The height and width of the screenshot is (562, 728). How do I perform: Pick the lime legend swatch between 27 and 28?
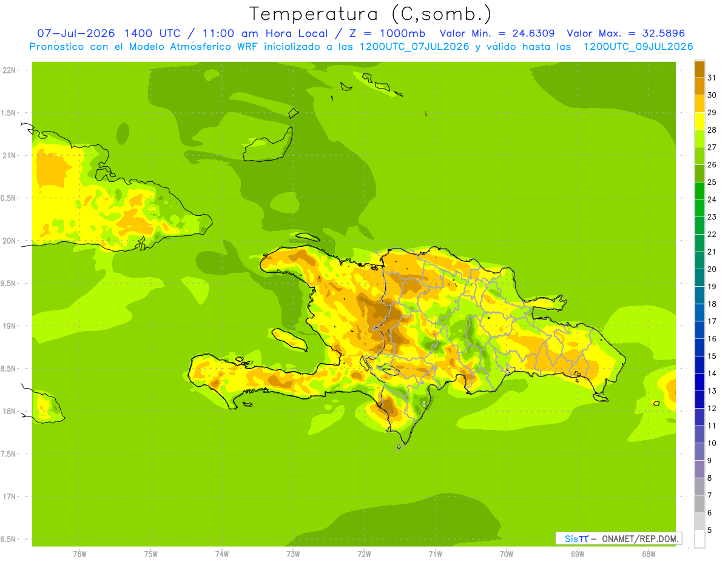699,139
